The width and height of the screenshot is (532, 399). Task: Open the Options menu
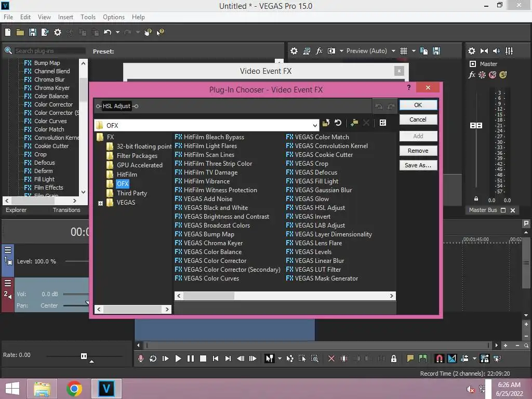pyautogui.click(x=114, y=17)
